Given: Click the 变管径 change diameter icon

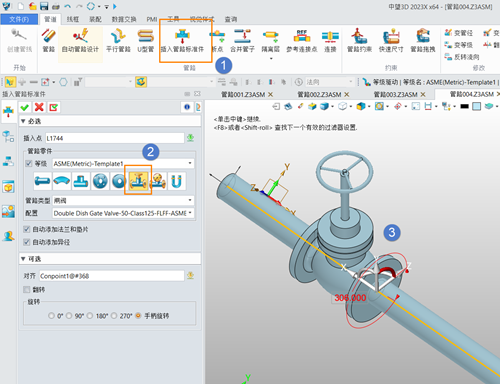Looking at the screenshot, I should coord(448,32).
